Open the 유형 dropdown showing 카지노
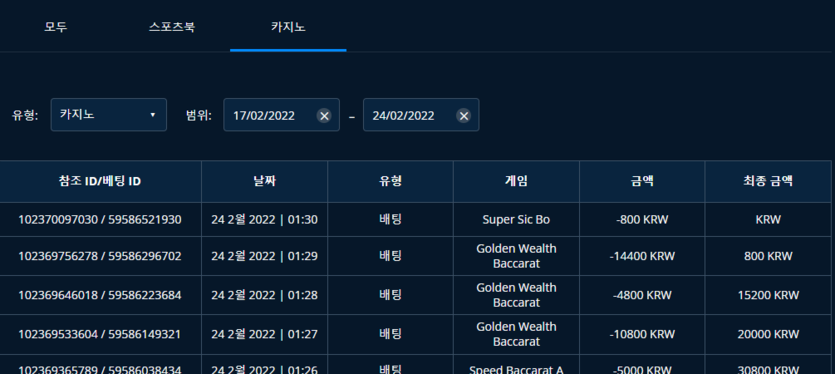835x374 pixels. point(109,115)
